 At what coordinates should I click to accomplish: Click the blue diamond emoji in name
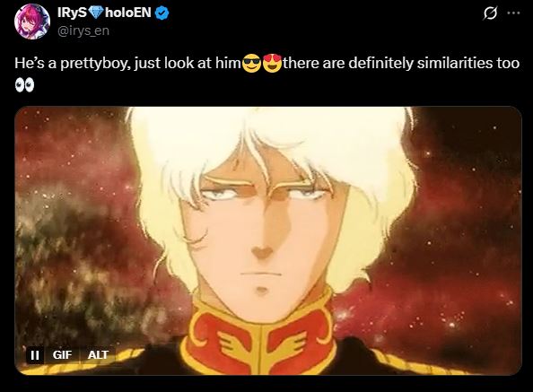(x=96, y=13)
